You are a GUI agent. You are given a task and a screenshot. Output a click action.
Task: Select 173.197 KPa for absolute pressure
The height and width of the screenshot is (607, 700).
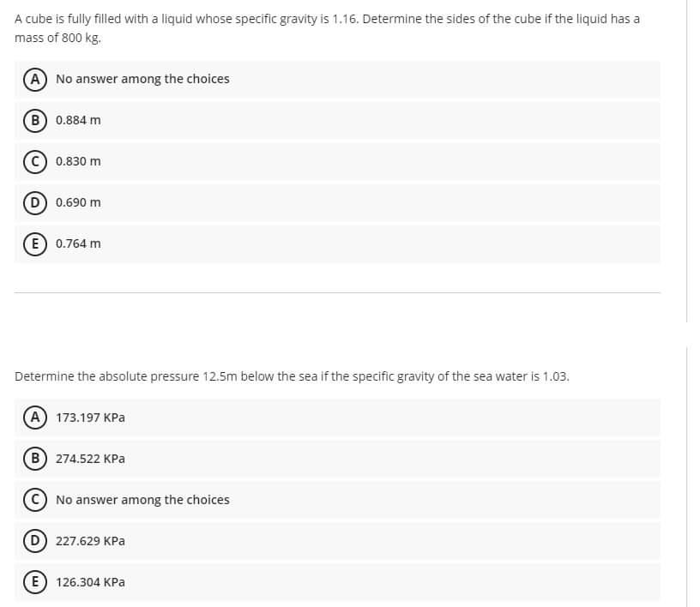tap(337, 418)
